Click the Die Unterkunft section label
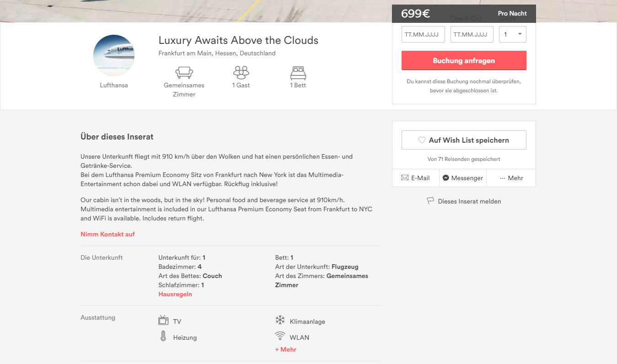The height and width of the screenshot is (364, 617). (102, 257)
